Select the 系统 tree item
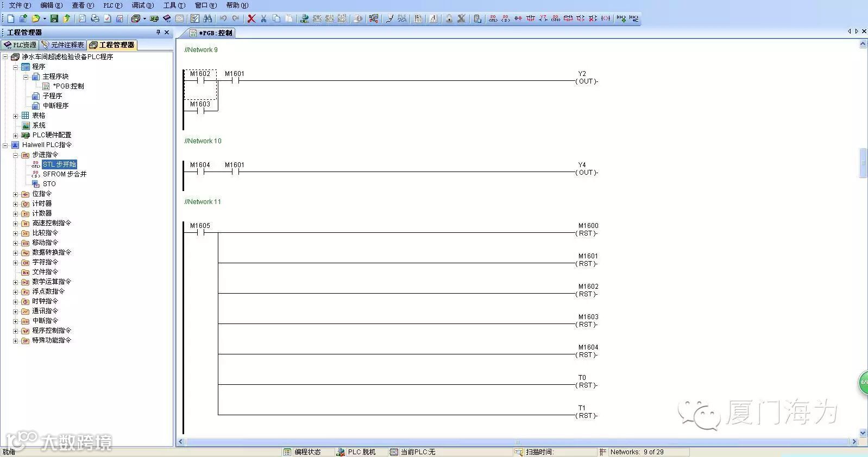 (x=39, y=125)
